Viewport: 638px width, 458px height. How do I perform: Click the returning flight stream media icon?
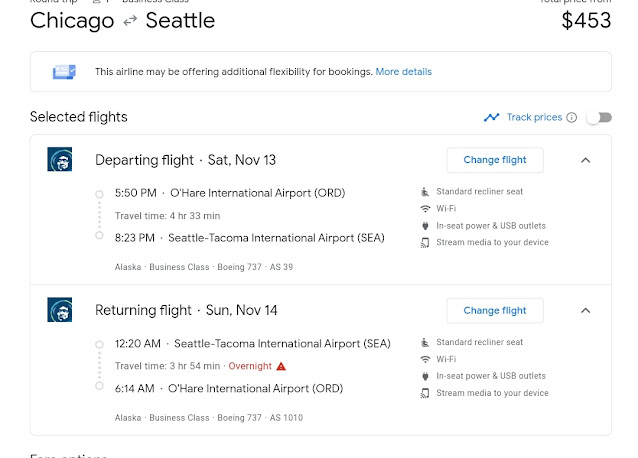click(425, 393)
